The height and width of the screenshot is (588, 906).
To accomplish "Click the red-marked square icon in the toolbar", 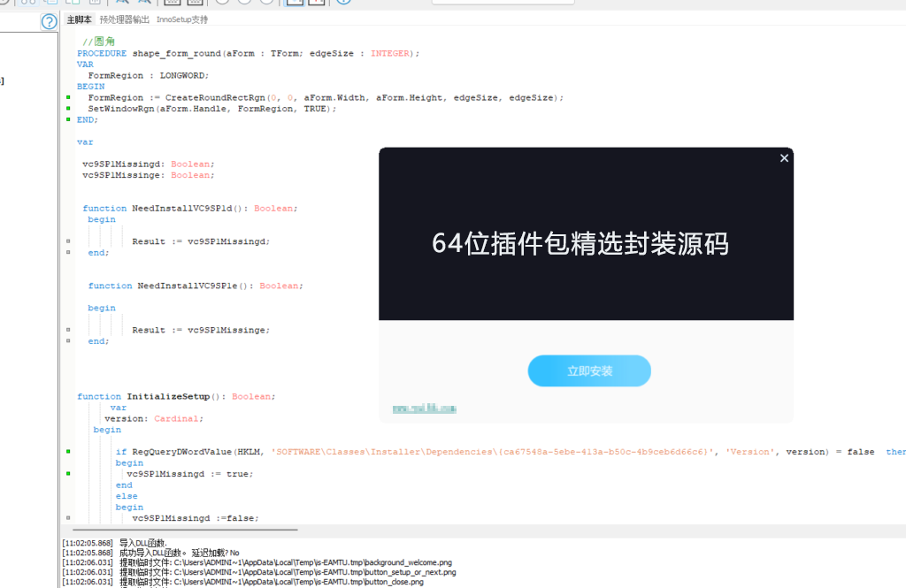I will pos(317,4).
